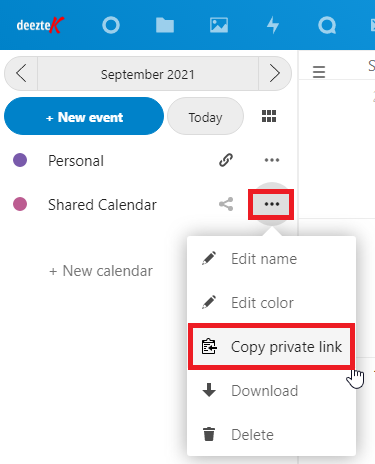Viewport: 375px width, 464px height.
Task: Select Copy private link menu item
Action: click(x=271, y=347)
